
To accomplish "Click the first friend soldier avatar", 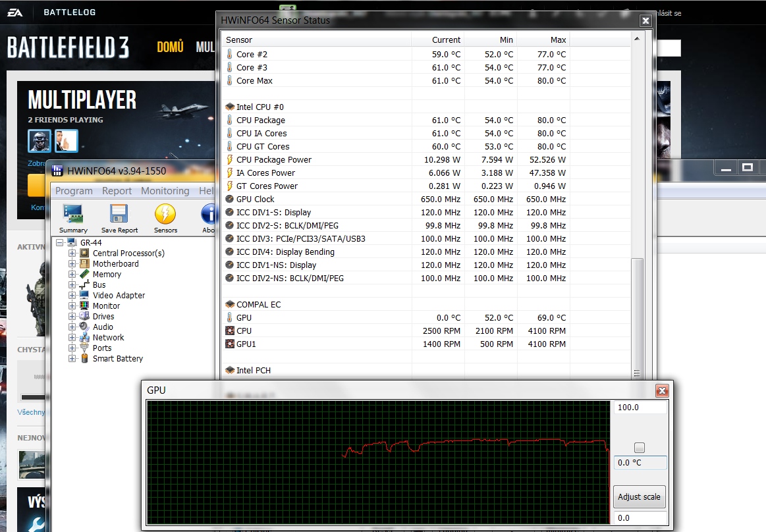I will (x=39, y=141).
